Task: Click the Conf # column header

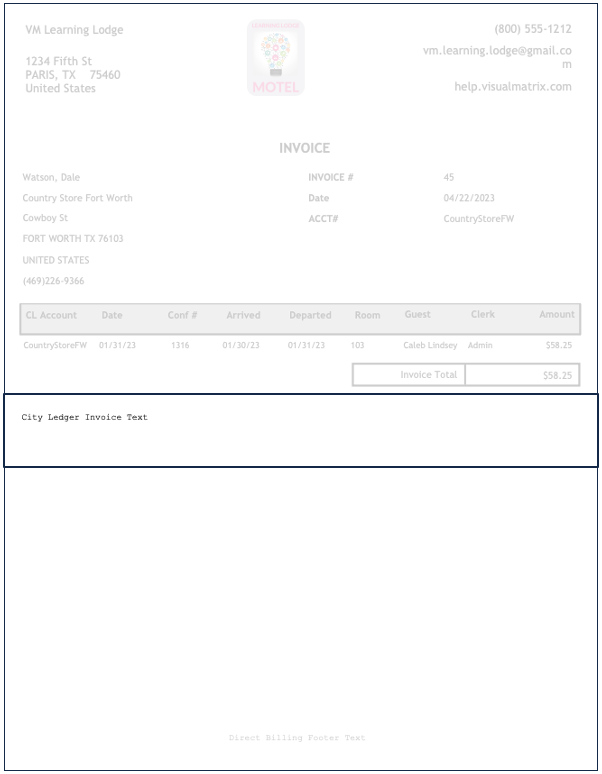Action: coord(182,315)
